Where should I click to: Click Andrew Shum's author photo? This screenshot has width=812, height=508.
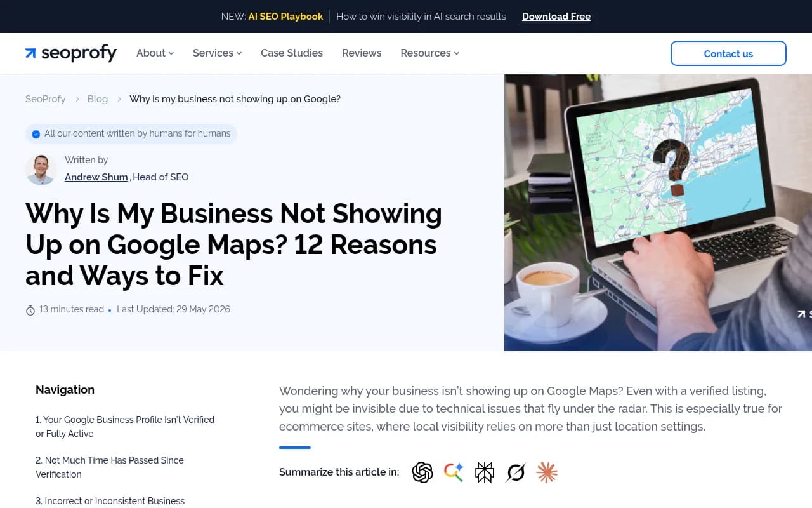pos(41,169)
